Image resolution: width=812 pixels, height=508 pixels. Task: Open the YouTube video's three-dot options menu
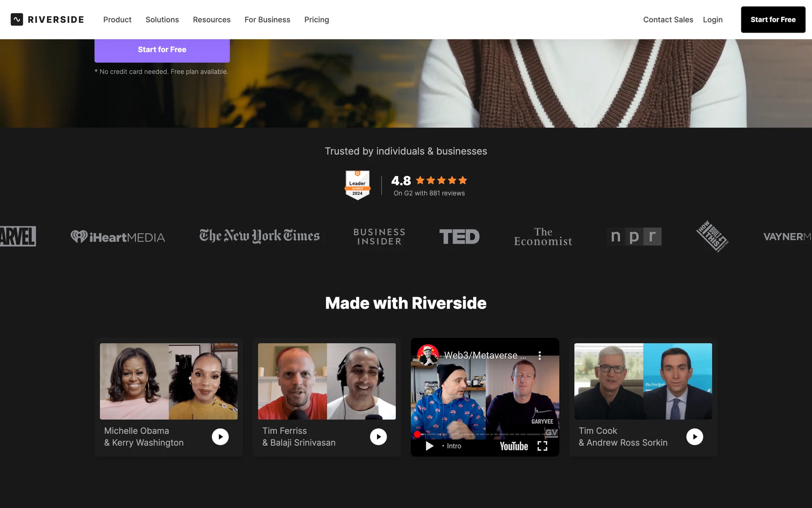point(540,356)
